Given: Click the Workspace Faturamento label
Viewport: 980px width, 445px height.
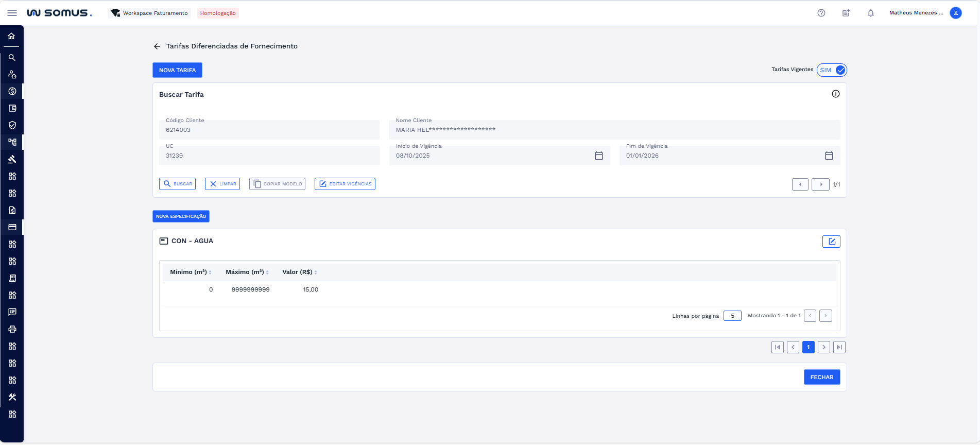Looking at the screenshot, I should click(155, 13).
